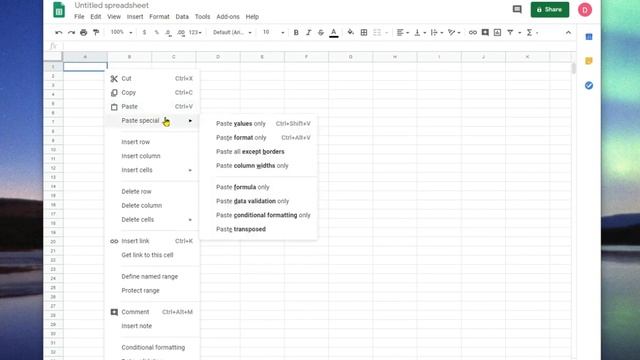The width and height of the screenshot is (640, 360).
Task: Toggle strikethrough formatting
Action: [x=321, y=33]
